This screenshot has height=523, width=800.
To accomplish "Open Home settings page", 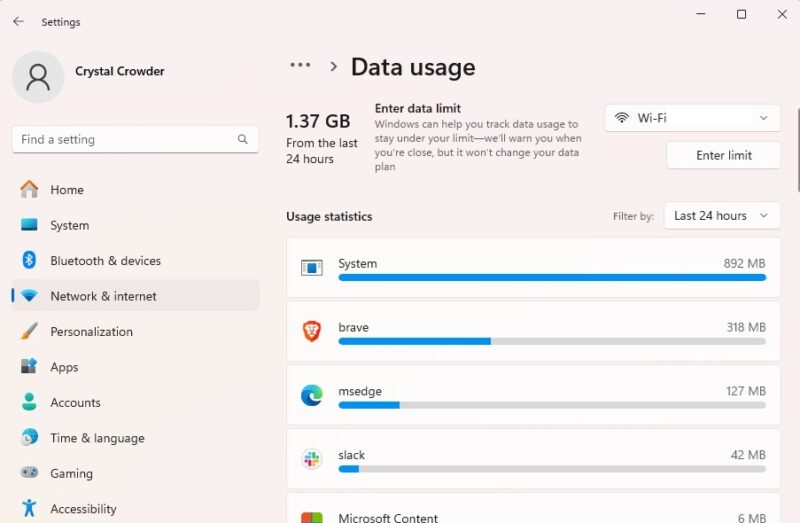I will coord(67,190).
